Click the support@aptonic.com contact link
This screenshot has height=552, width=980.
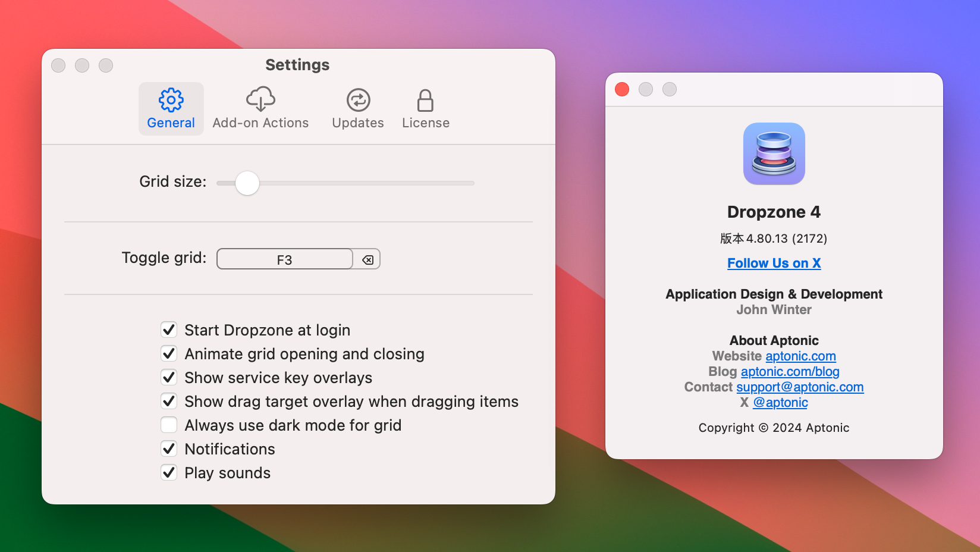click(x=800, y=387)
